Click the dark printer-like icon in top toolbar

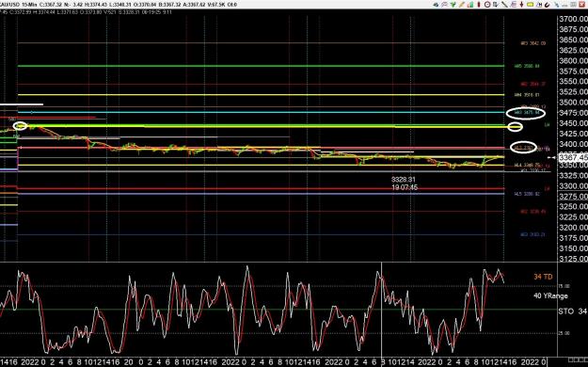(x=436, y=5)
